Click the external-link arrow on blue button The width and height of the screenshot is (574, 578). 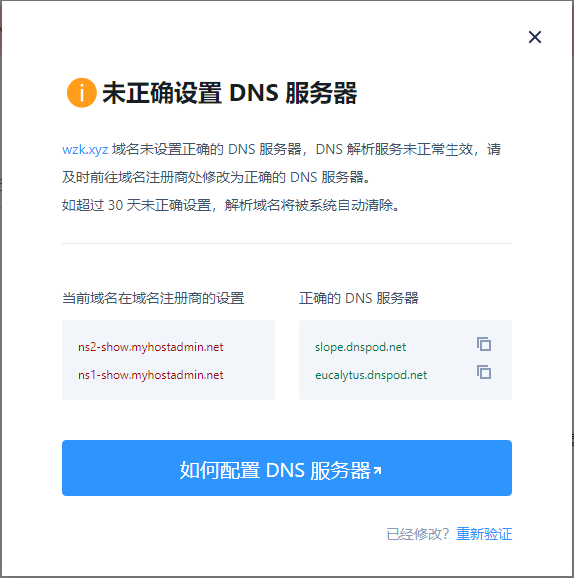pyautogui.click(x=377, y=470)
